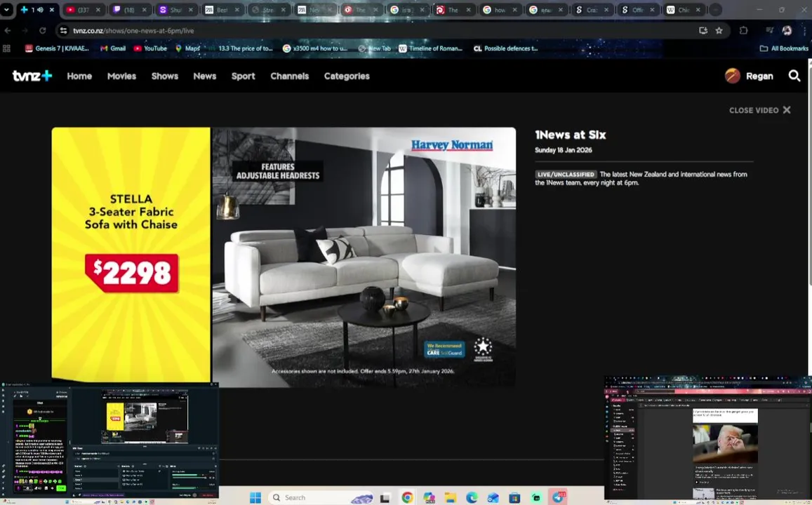
Task: Open Genesis 7 KJVAAE bookmark
Action: [x=57, y=48]
